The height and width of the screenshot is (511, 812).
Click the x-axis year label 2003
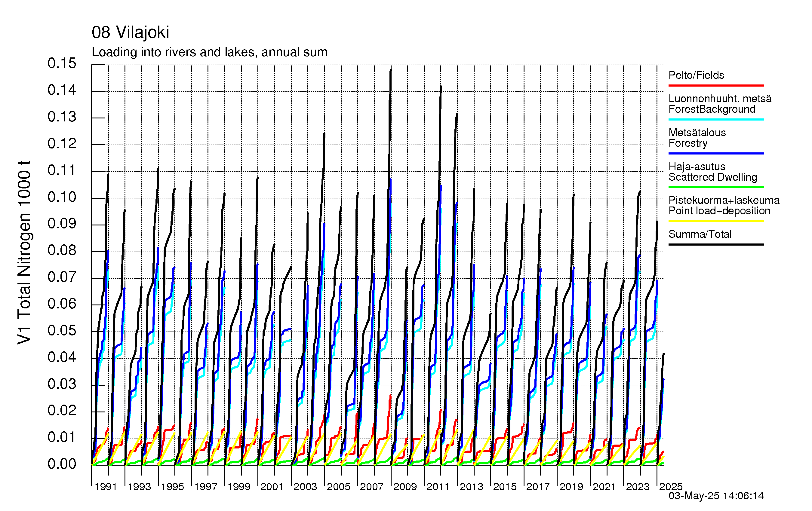click(305, 487)
